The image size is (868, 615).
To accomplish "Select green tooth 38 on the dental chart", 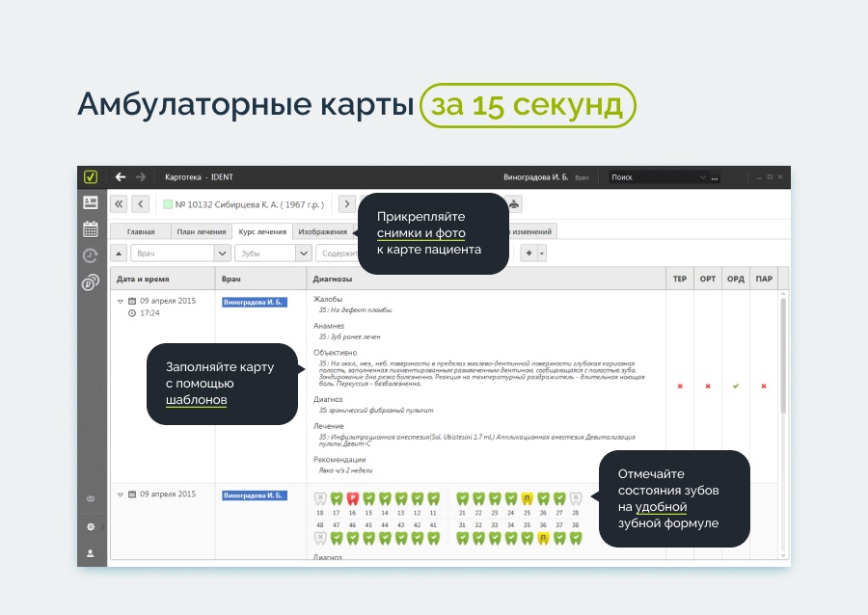I will click(x=576, y=538).
